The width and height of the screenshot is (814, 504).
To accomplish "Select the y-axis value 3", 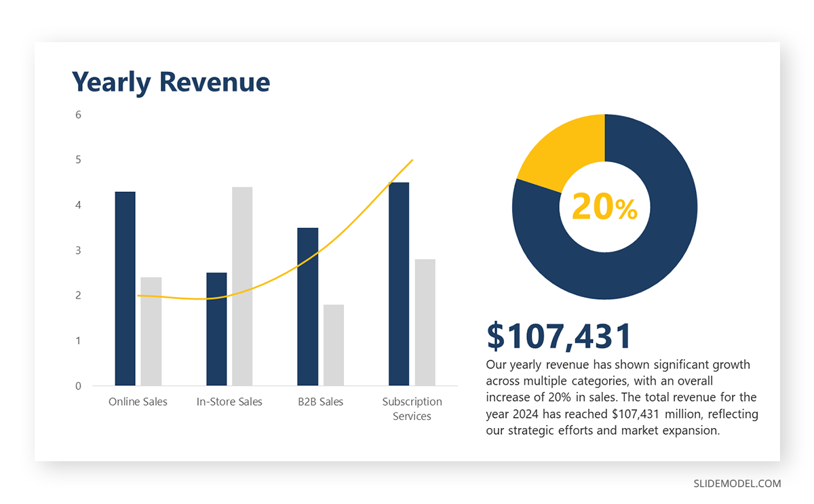I will coord(78,250).
